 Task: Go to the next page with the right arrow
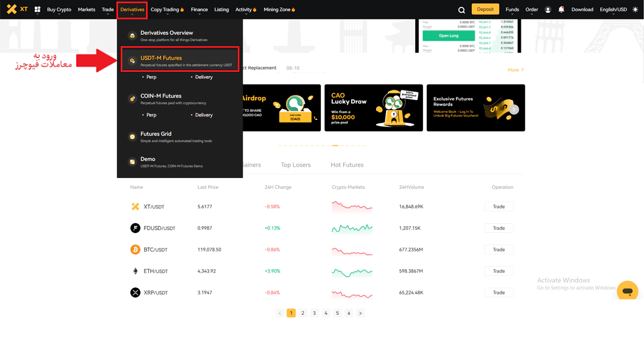tap(361, 313)
